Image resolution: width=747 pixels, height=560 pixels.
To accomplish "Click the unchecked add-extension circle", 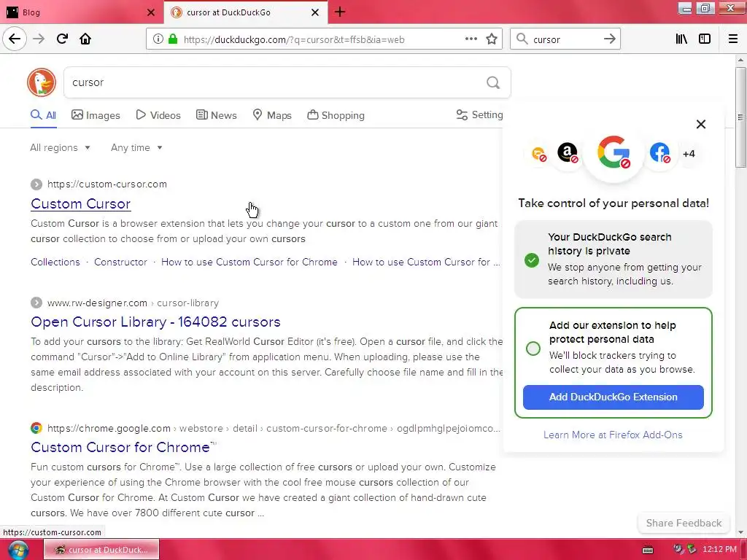I will [533, 349].
